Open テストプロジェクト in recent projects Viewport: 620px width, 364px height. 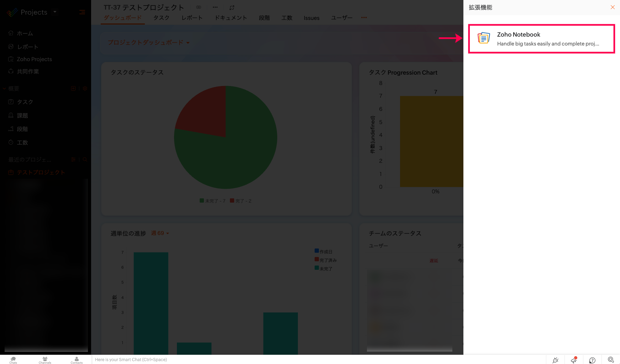pyautogui.click(x=41, y=172)
